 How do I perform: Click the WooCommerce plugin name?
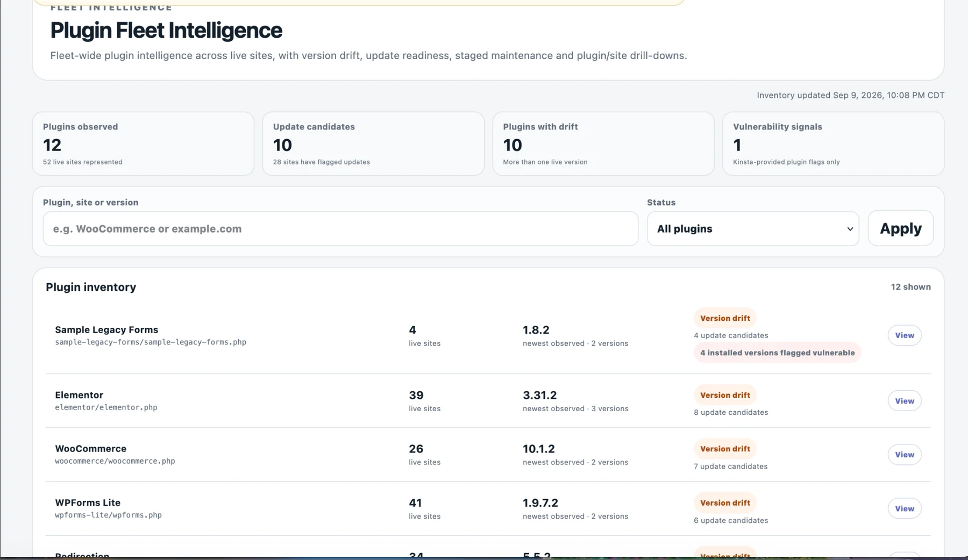point(90,449)
